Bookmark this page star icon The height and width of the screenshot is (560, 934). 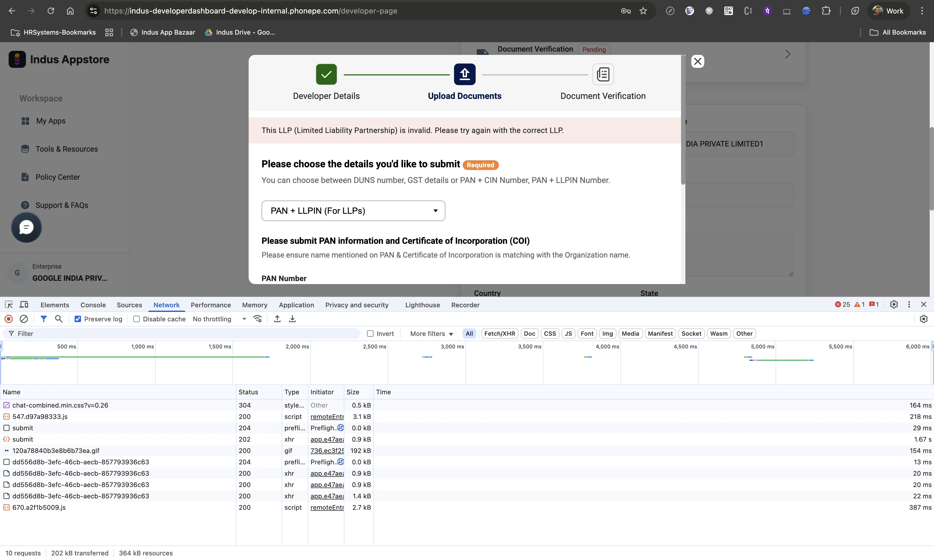pos(643,11)
